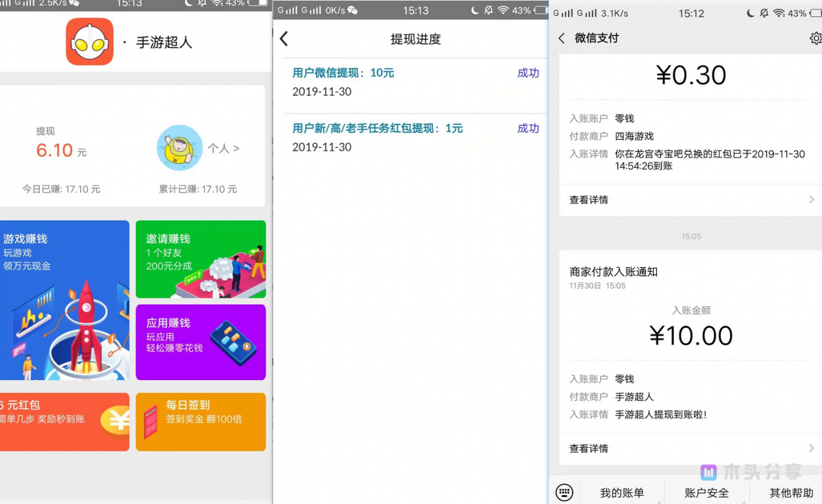Tap moon do-not-disturb icon in right status bar
Screen dimensions: 822x504
[x=749, y=13]
